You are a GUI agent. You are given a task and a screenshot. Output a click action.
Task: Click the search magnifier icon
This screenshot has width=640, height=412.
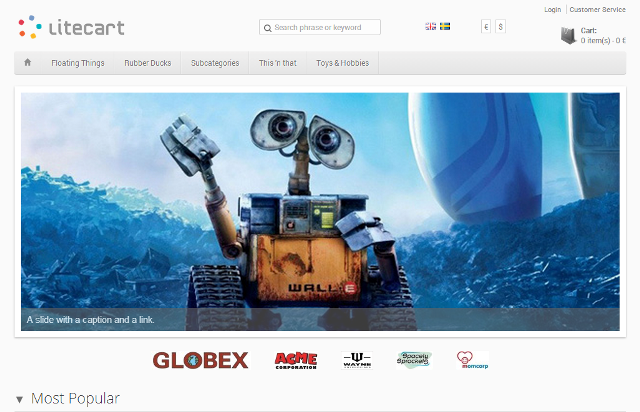click(x=267, y=28)
